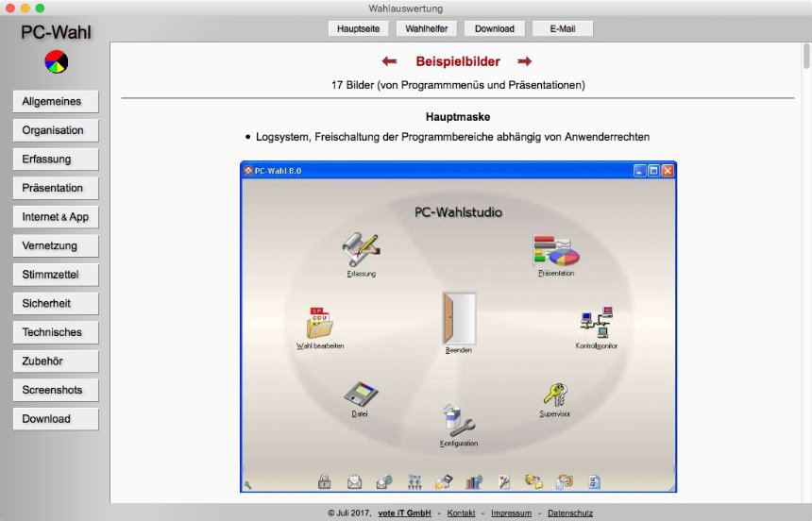Click the linked folders icon in toolbar
The height and width of the screenshot is (521, 812).
(x=533, y=482)
